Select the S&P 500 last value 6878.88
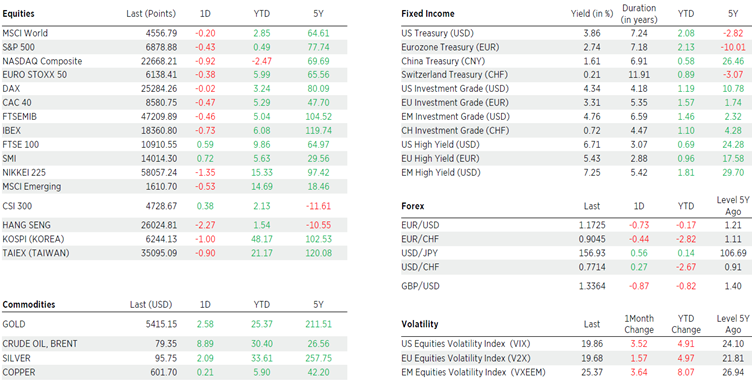Viewport: 752px width, 381px height. [162, 48]
